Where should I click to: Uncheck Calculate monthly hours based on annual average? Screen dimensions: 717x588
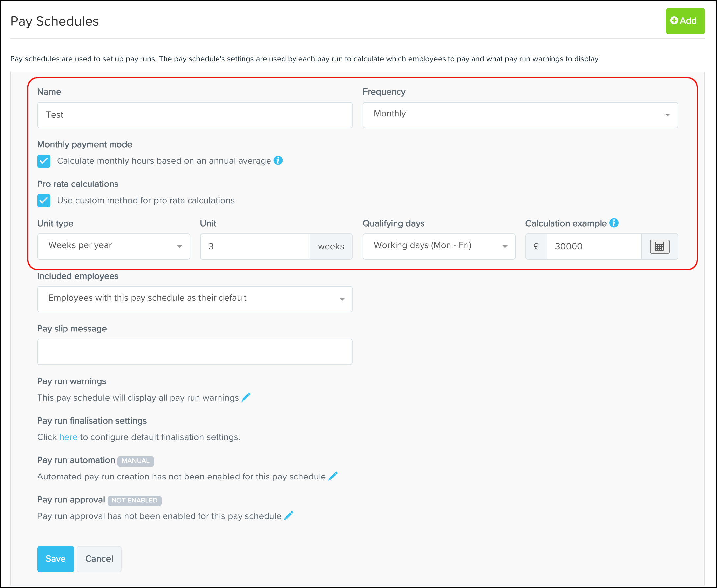(44, 161)
